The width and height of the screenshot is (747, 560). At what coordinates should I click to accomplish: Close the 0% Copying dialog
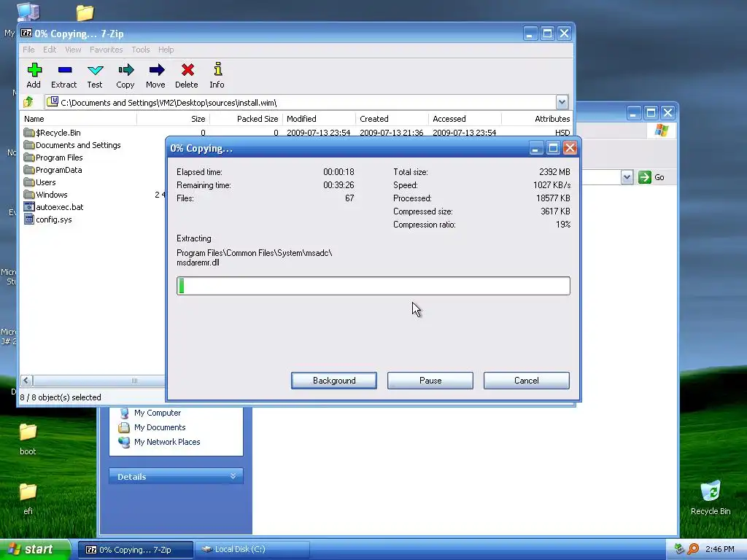[x=570, y=148]
